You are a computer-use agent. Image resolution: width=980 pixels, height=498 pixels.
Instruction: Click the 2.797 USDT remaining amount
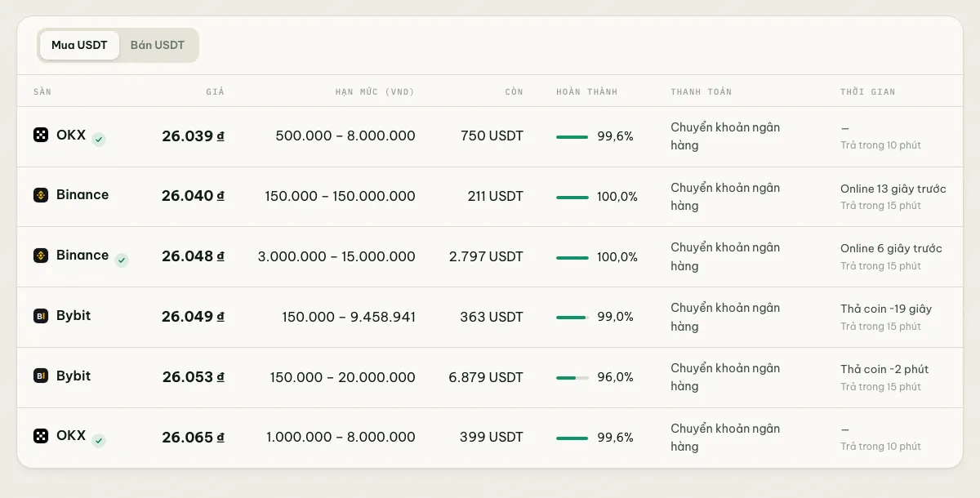tap(486, 257)
